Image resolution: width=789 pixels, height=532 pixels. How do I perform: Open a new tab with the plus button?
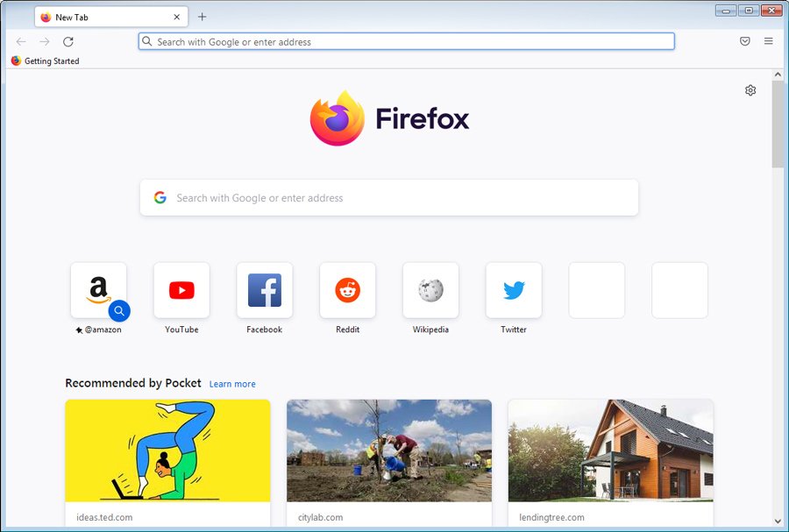(x=203, y=16)
